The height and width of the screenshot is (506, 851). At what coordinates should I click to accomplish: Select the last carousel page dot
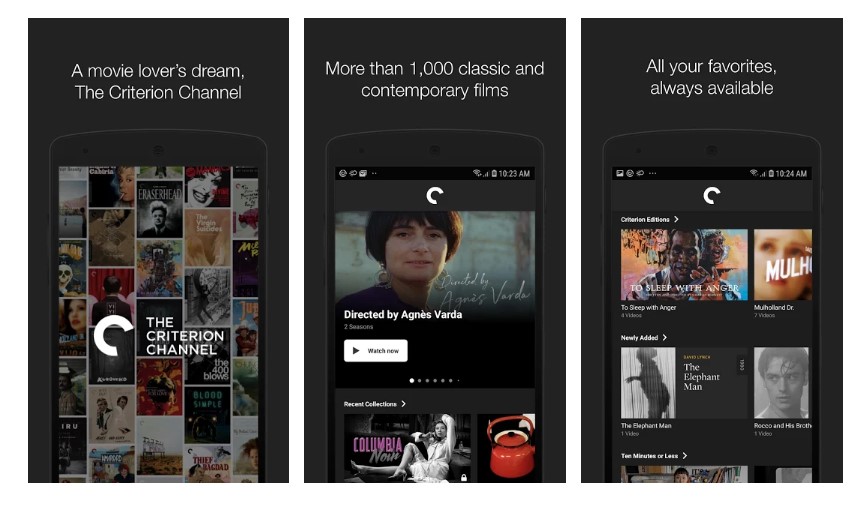(459, 381)
